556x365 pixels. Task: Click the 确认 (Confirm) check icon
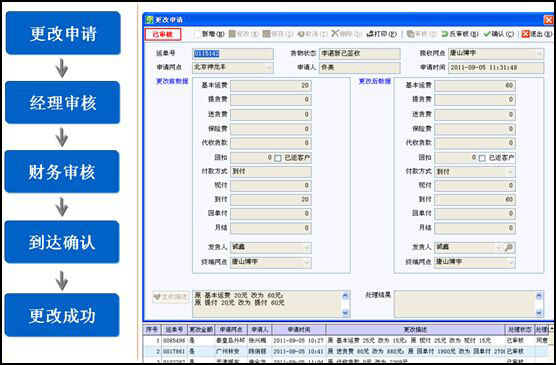(x=487, y=34)
